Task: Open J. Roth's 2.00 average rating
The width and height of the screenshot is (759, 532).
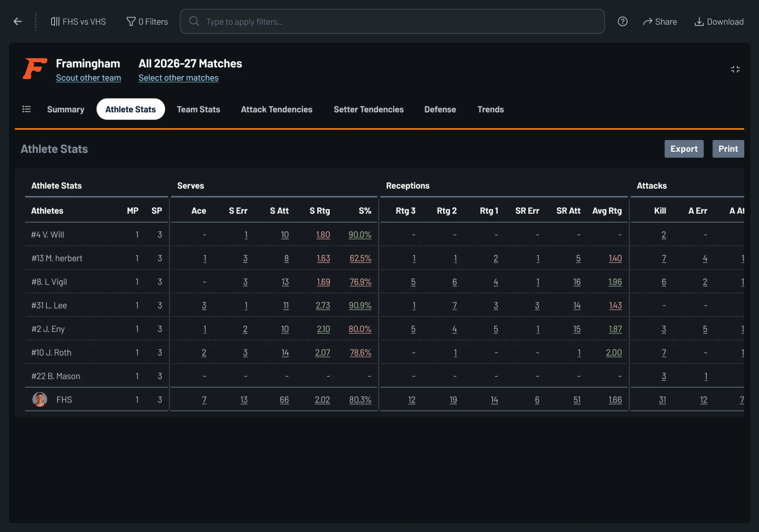Action: coord(614,352)
